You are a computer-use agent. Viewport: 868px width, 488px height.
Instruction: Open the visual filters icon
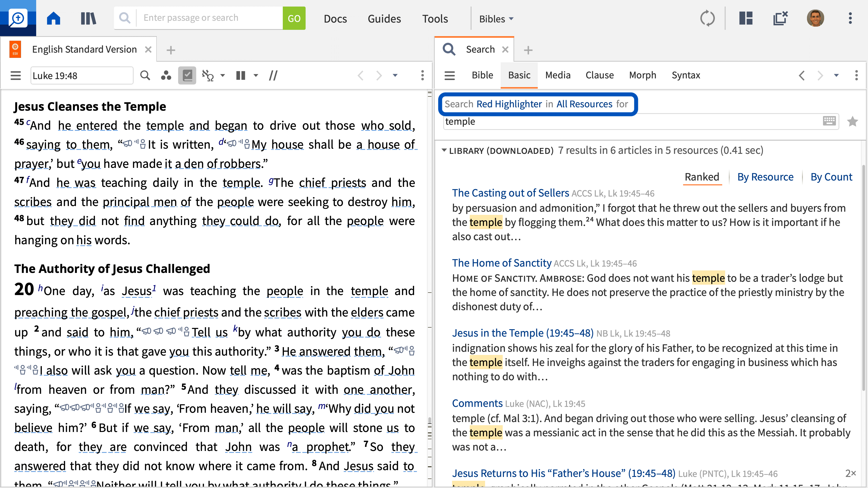tap(166, 75)
